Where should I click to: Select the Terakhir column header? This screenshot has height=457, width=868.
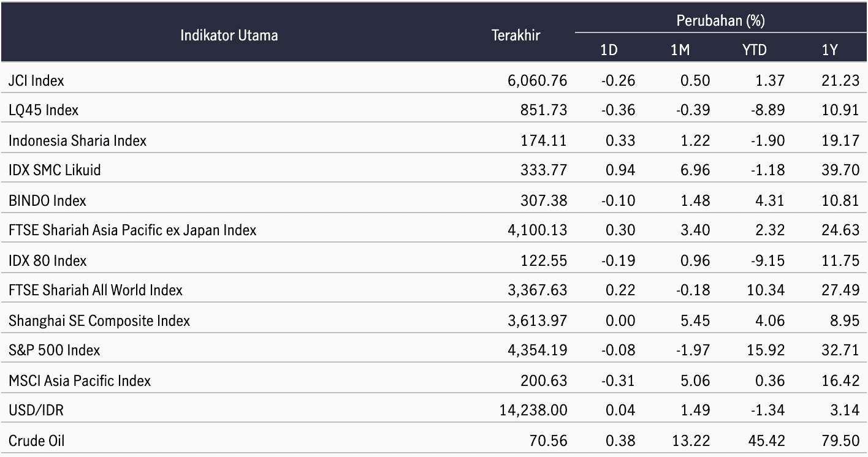pyautogui.click(x=516, y=36)
